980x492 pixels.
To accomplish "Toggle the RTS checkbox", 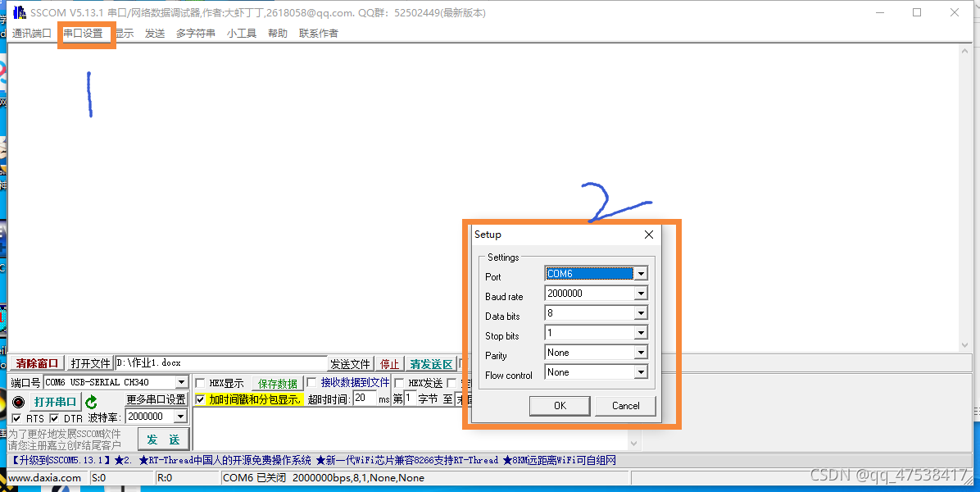I will click(x=17, y=418).
